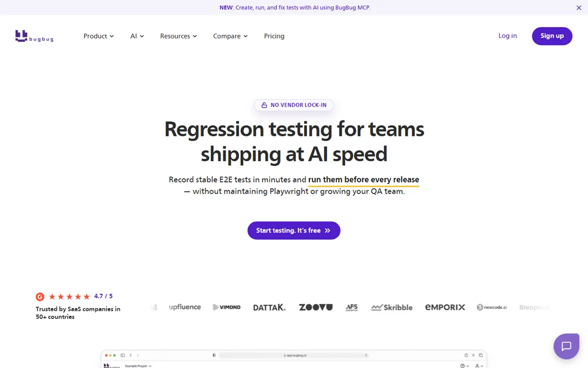Click the Emporix customer logo
588x368 pixels.
[445, 307]
